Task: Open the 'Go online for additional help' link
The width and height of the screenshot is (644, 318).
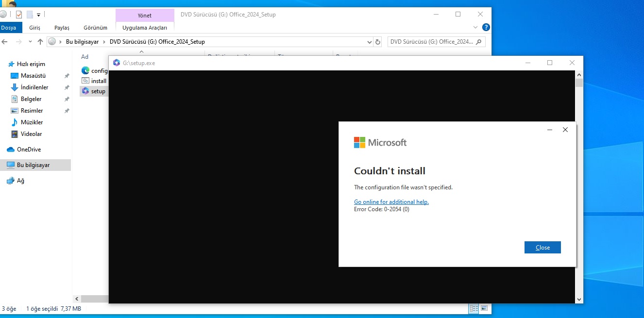Action: pos(391,202)
